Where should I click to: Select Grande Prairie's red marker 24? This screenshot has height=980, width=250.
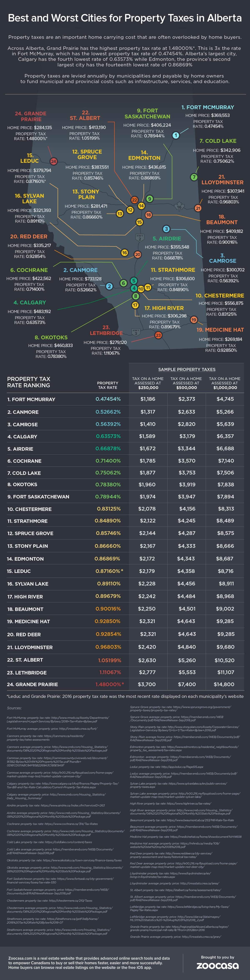pos(53,161)
